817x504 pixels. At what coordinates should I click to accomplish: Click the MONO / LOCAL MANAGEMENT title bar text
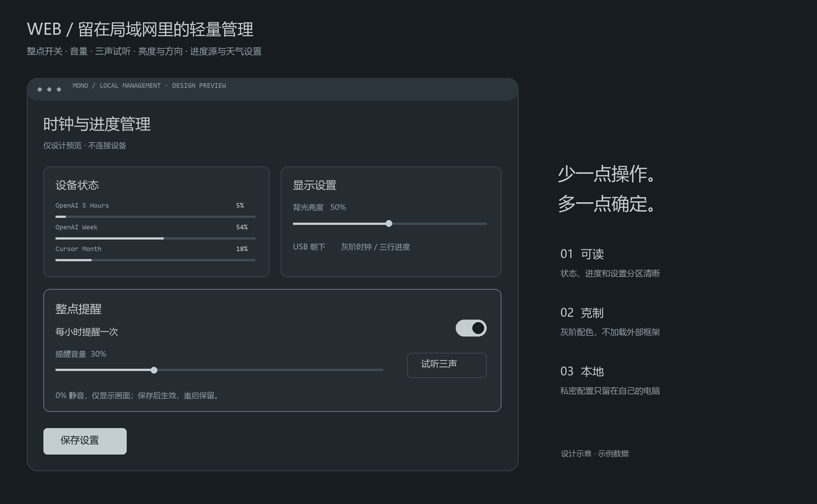(x=149, y=85)
